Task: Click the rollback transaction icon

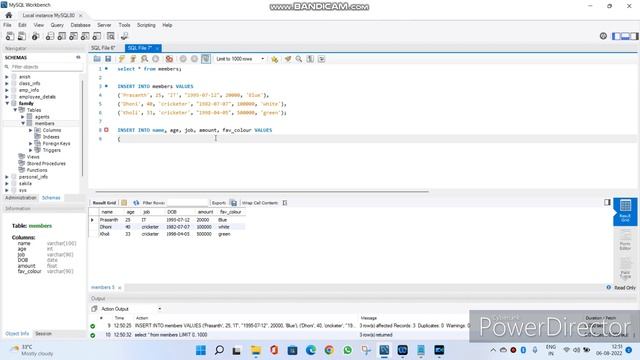Action: [x=194, y=59]
